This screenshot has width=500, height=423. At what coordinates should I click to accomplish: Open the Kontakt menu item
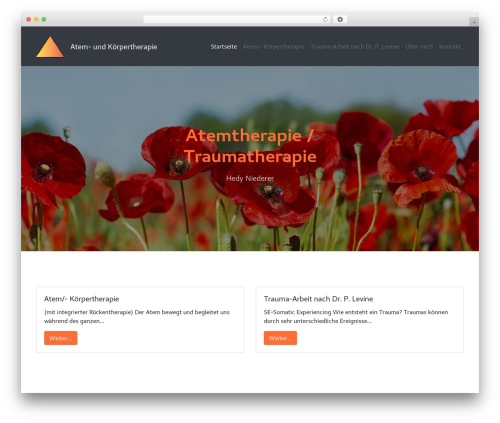450,47
